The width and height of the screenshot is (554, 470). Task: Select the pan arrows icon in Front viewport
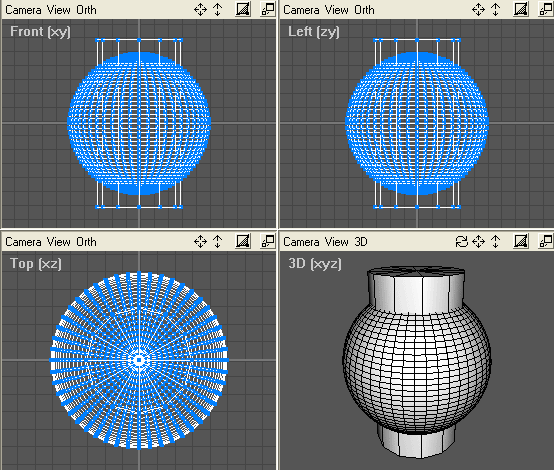pos(200,10)
